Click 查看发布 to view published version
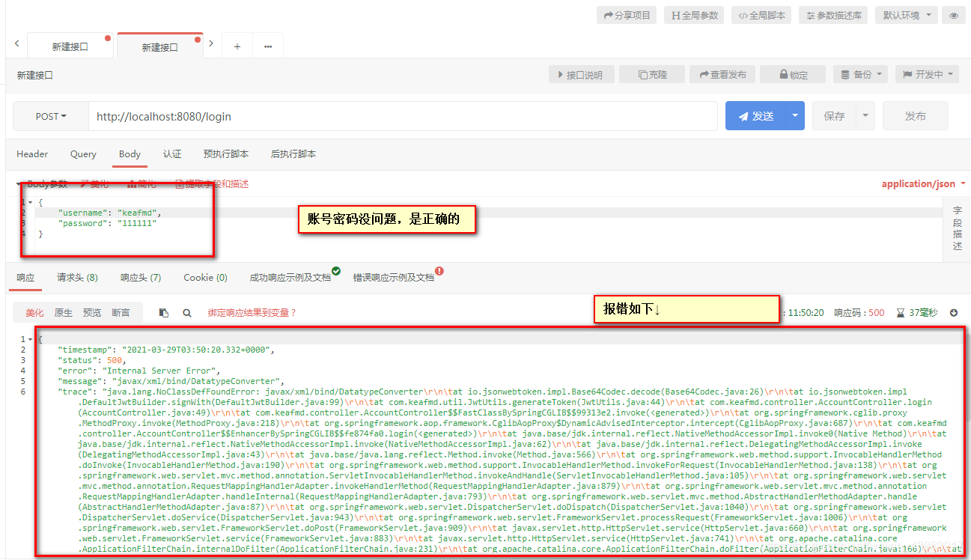The height and width of the screenshot is (560, 971). pyautogui.click(x=722, y=75)
